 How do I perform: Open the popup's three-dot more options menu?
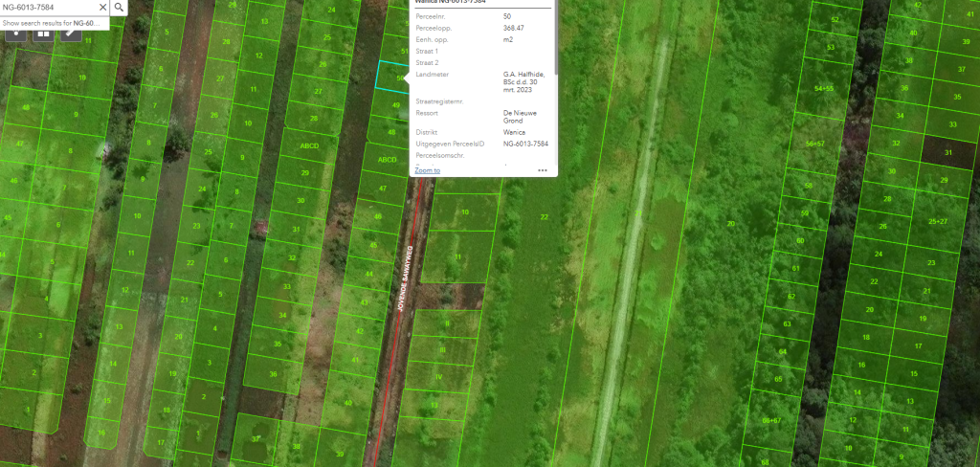point(543,170)
